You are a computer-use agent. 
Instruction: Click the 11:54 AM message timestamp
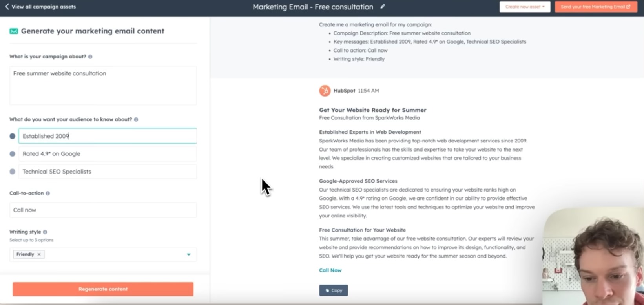(369, 91)
